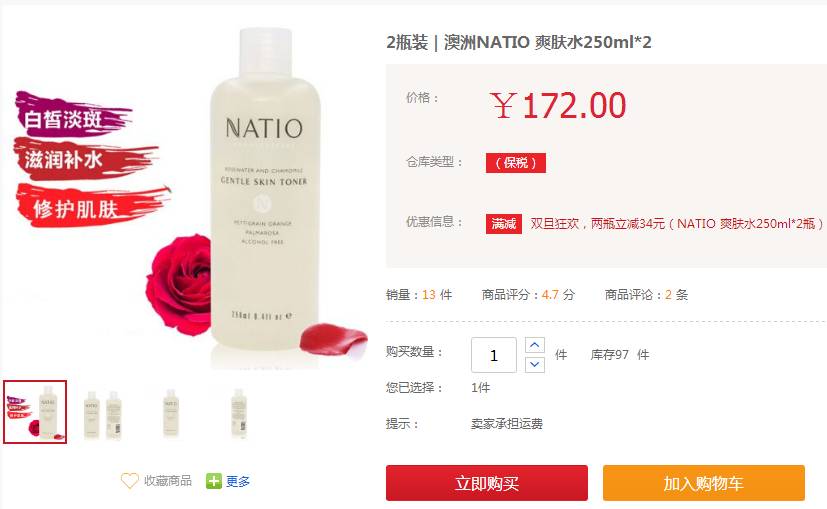
Task: Click product rating 4.7 分
Action: [x=558, y=295]
